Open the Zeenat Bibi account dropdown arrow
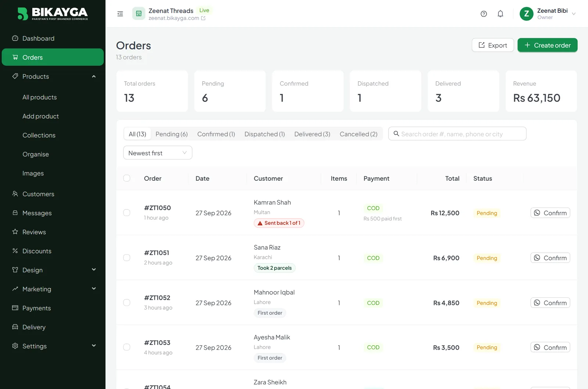 pos(574,14)
